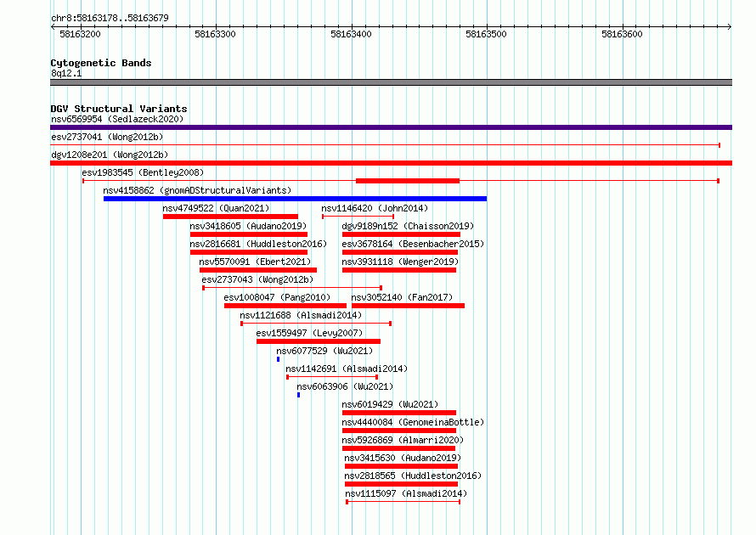
Task: Click the nsv5570091 (Ebert2021) label
Action: [x=255, y=262]
